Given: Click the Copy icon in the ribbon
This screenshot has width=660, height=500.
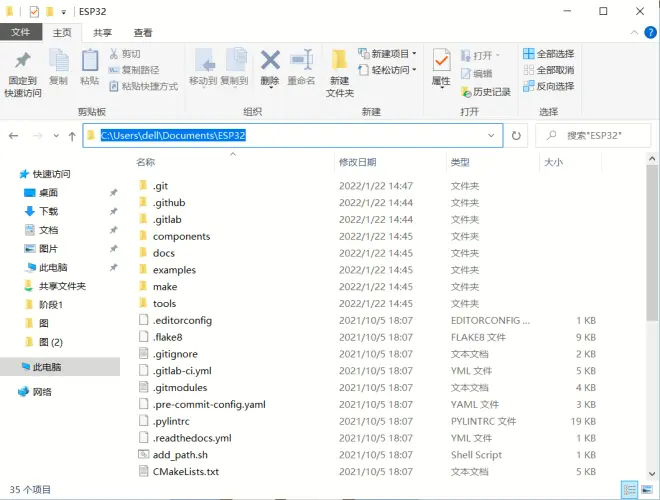Looking at the screenshot, I should 59,60.
